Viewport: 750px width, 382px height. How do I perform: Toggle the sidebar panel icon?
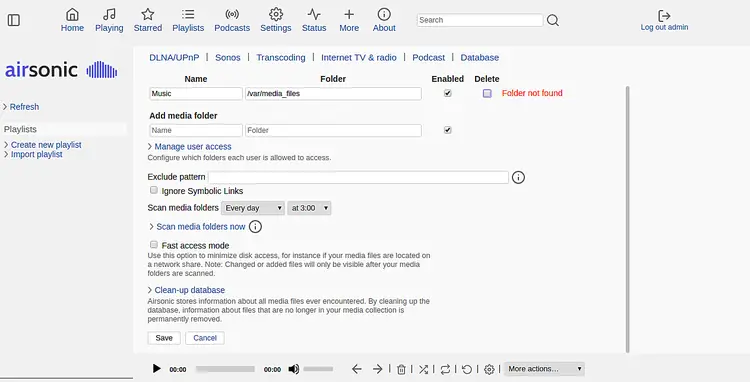click(x=14, y=20)
